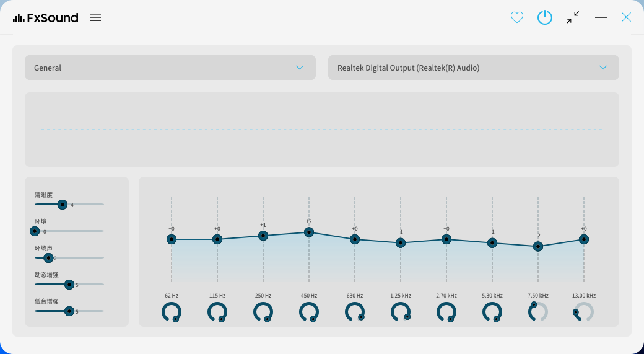Click the +2 gain value above 450 Hz
Image resolution: width=644 pixels, height=354 pixels.
[309, 221]
